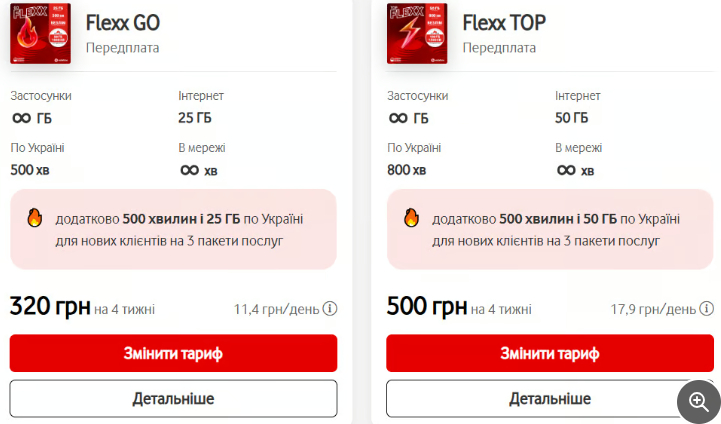Click the Flexx TOP bonus 50 ГБ banner
The height and width of the screenshot is (424, 721).
[549, 229]
